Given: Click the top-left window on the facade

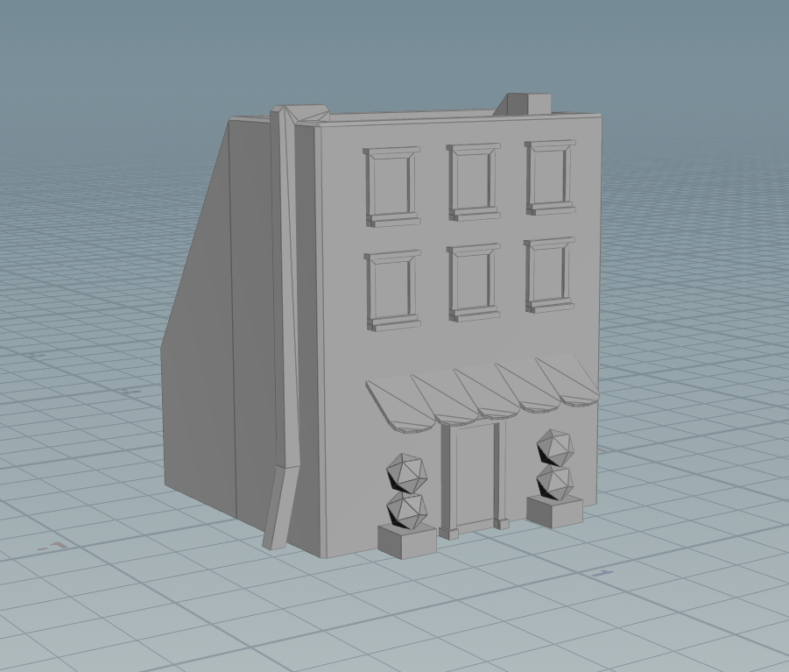Looking at the screenshot, I should coord(389,182).
